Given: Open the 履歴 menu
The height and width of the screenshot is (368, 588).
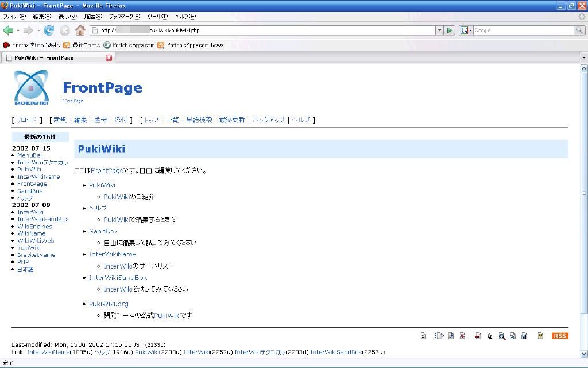Looking at the screenshot, I should click(x=93, y=17).
